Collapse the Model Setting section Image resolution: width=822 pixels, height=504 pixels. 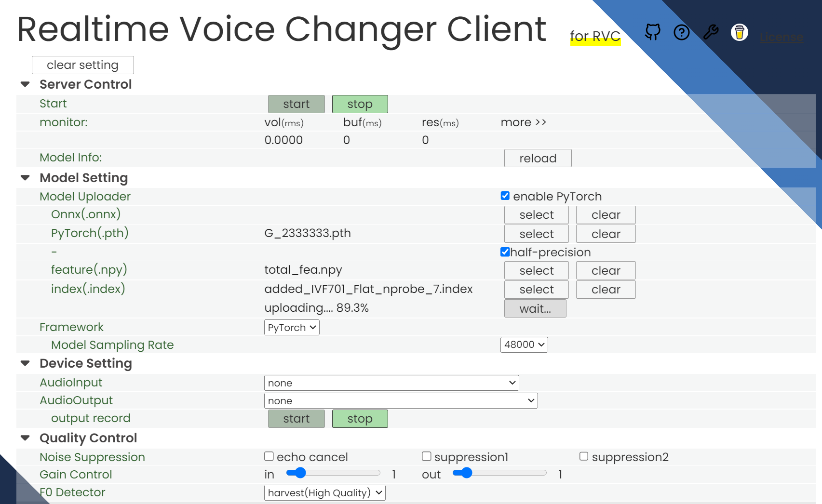pos(26,178)
